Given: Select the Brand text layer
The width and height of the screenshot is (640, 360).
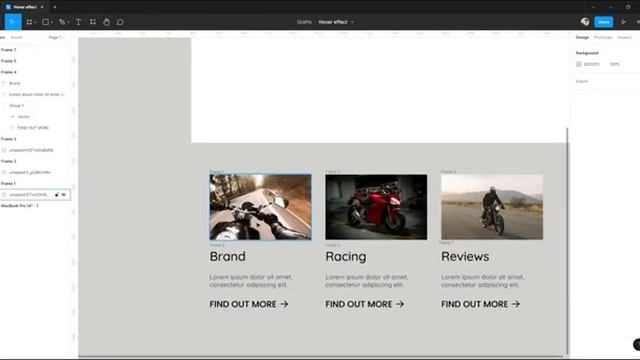Looking at the screenshot, I should point(15,83).
